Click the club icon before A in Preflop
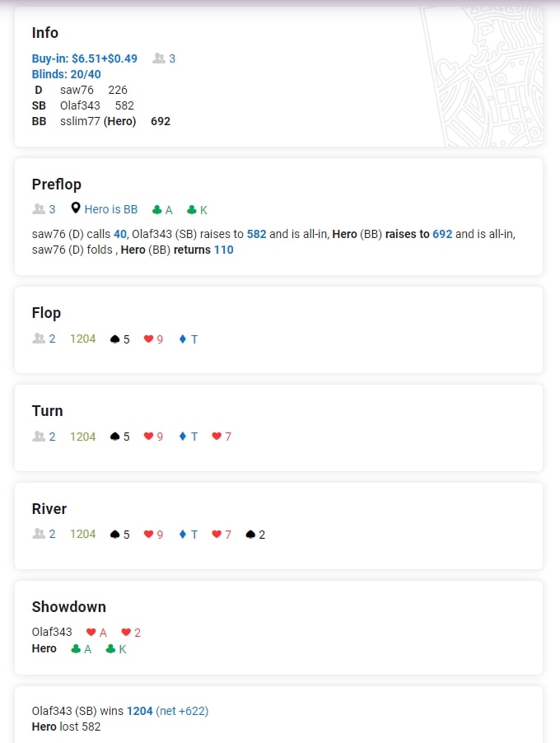560x743 pixels. coord(156,210)
